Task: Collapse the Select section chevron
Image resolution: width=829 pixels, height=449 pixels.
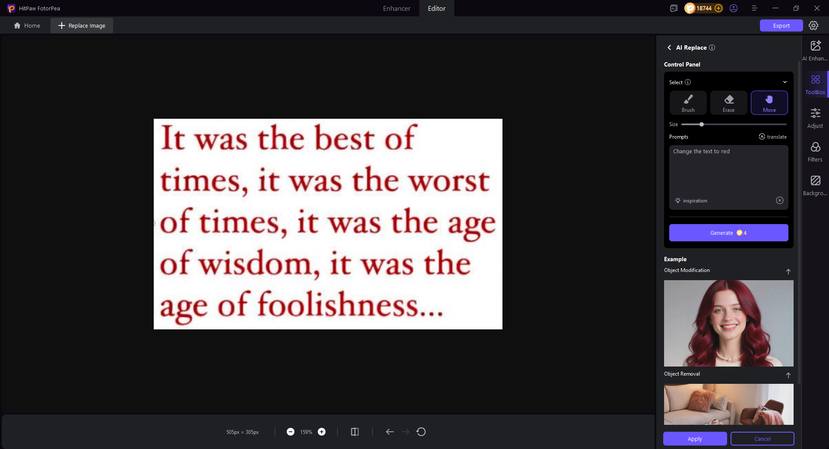Action: [x=785, y=82]
